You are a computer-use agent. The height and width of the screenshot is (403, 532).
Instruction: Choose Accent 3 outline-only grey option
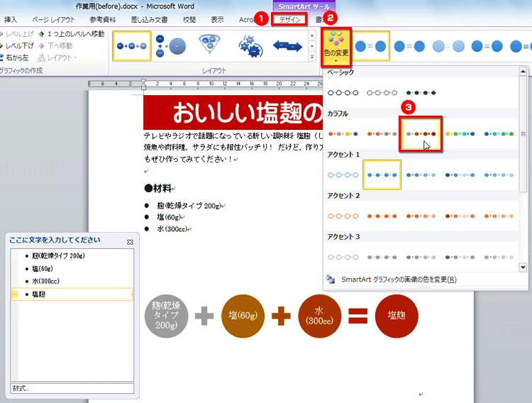click(x=343, y=257)
